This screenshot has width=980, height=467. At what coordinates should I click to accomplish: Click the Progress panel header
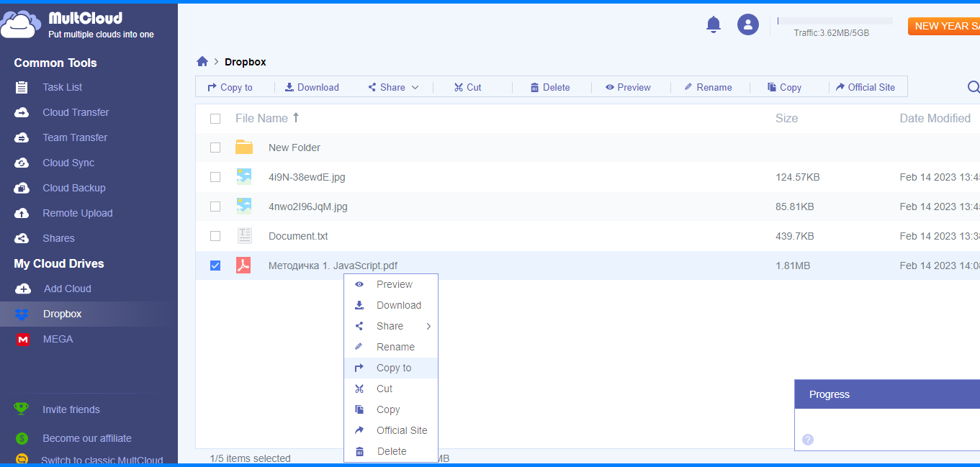click(887, 394)
